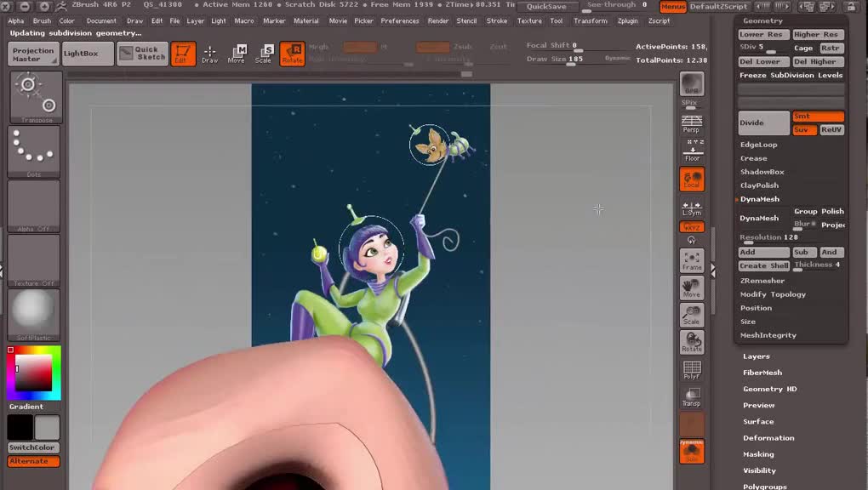Expand the EdgeLoop section
The height and width of the screenshot is (490, 868).
758,145
